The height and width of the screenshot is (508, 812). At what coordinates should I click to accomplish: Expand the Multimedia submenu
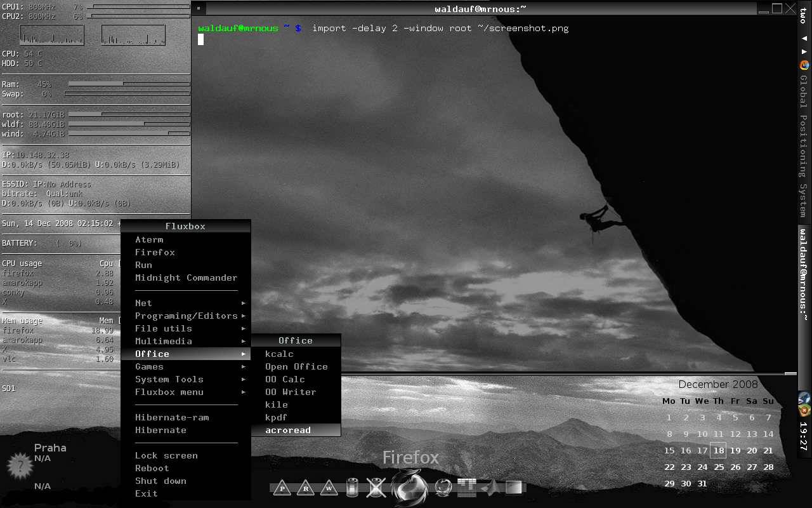point(165,341)
